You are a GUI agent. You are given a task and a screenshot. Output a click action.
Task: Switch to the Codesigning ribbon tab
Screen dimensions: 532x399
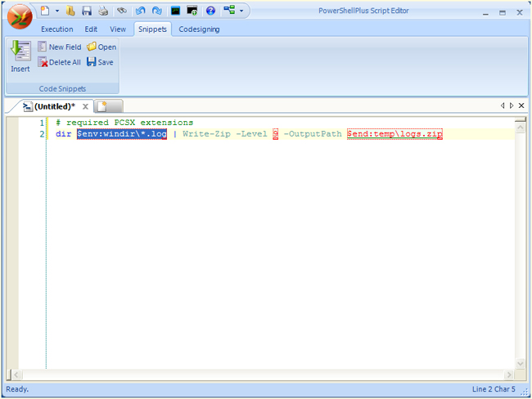(x=199, y=29)
